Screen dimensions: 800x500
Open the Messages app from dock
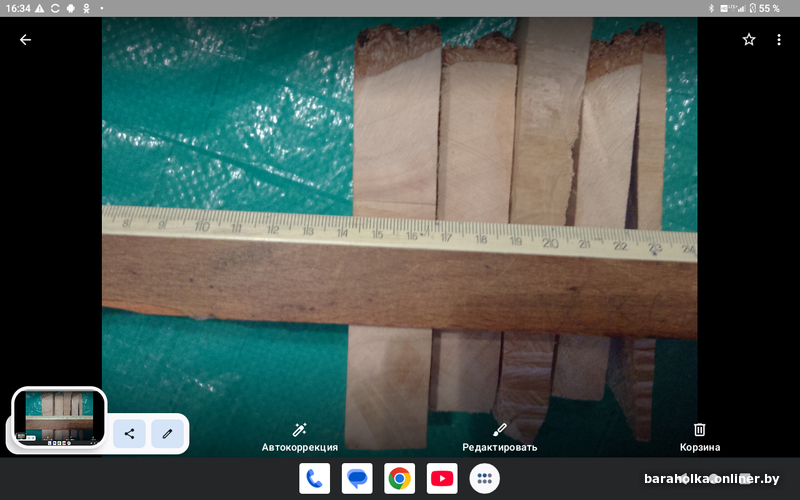tap(357, 479)
